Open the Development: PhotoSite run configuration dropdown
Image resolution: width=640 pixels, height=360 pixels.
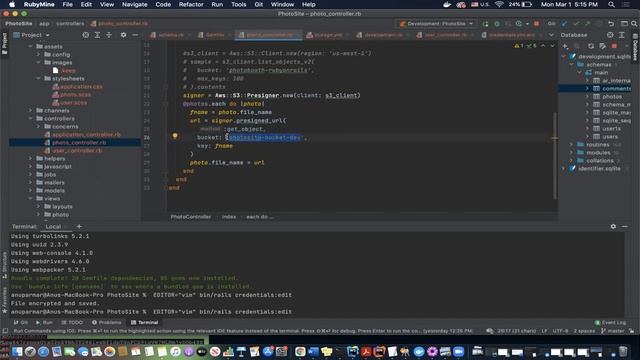[x=437, y=24]
